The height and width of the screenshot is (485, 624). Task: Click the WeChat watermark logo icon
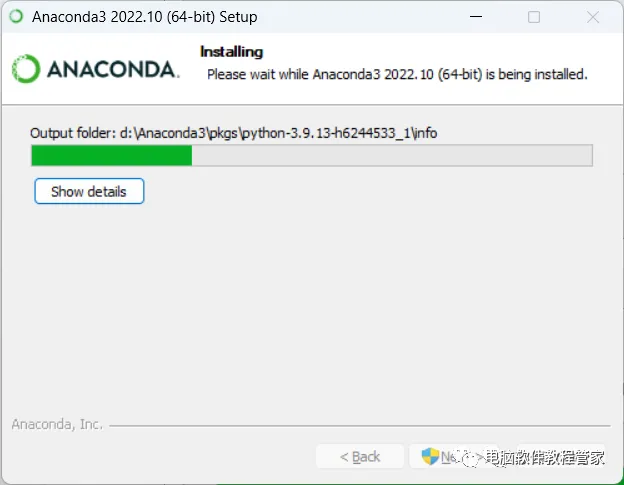coord(470,458)
